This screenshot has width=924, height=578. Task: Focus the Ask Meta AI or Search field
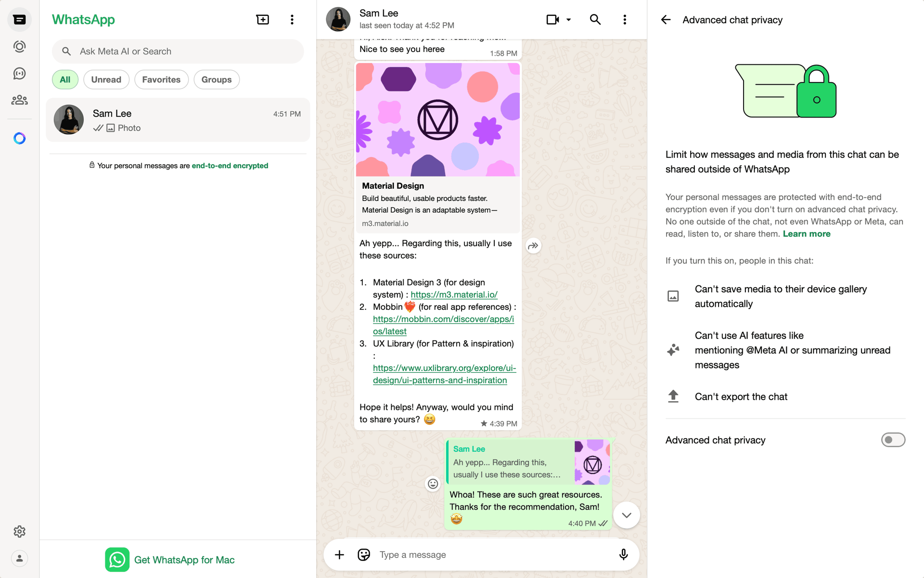click(x=178, y=52)
